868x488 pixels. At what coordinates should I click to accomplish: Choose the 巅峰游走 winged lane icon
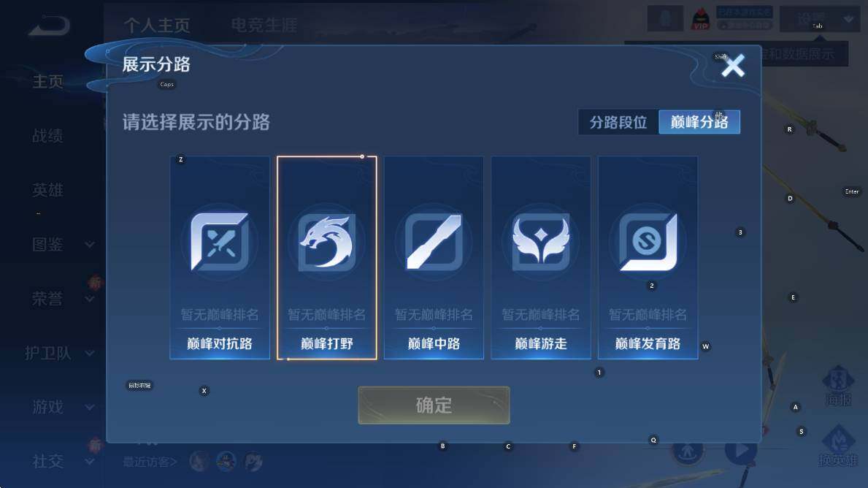pyautogui.click(x=541, y=242)
